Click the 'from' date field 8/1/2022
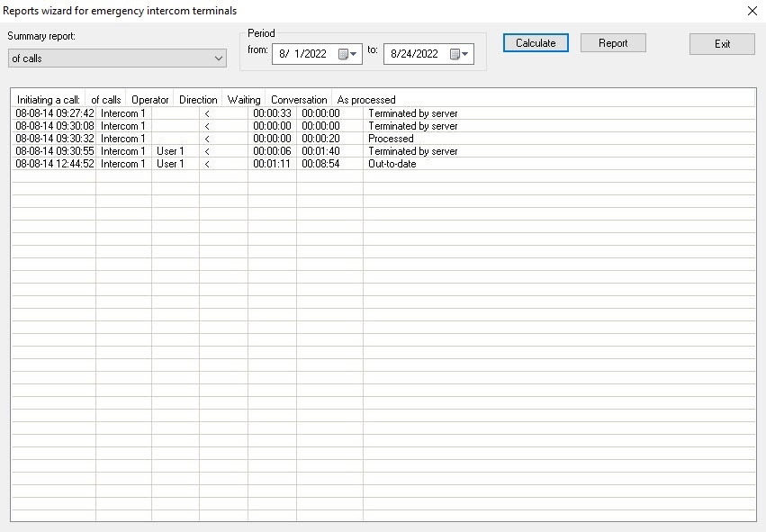The height and width of the screenshot is (532, 766). click(x=304, y=54)
